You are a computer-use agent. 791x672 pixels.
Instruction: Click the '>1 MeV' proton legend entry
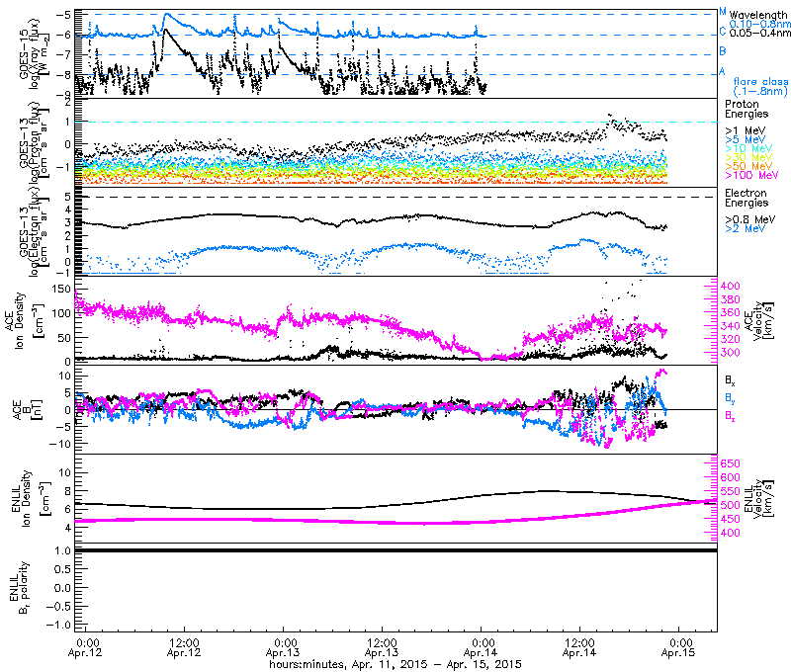[x=746, y=131]
